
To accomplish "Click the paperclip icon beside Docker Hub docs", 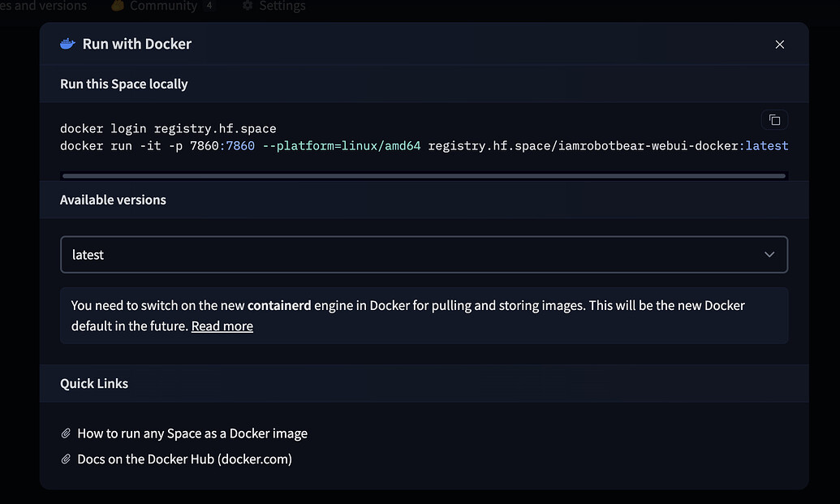I will point(67,459).
